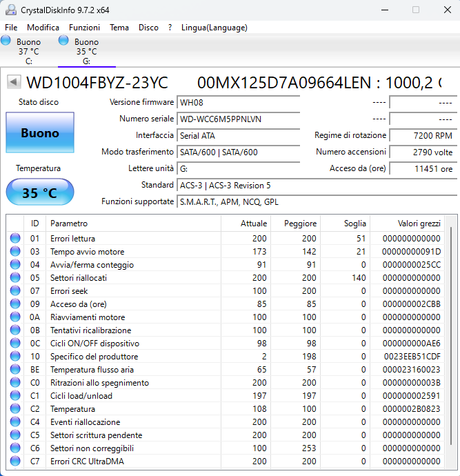
Task: Click the status orb for Errori CRC UltraDMA row
Action: click(x=15, y=461)
